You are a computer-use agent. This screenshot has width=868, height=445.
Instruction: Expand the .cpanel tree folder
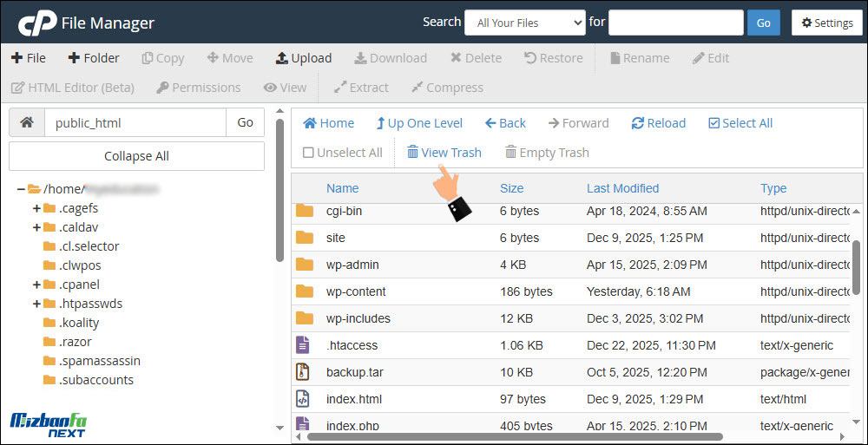pyautogui.click(x=36, y=285)
